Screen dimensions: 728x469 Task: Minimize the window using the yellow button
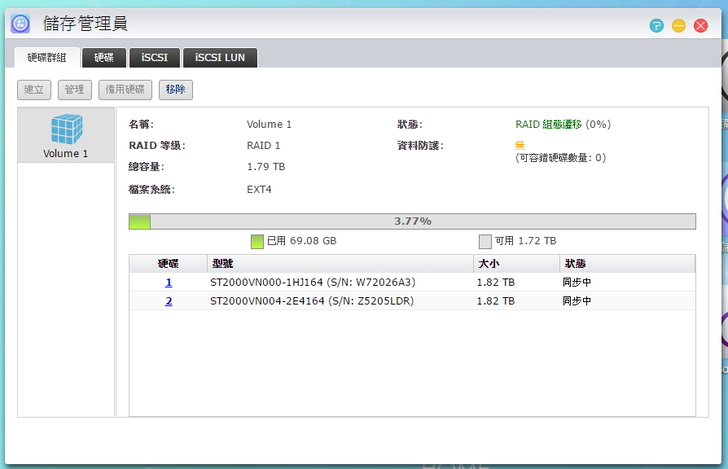(x=678, y=26)
